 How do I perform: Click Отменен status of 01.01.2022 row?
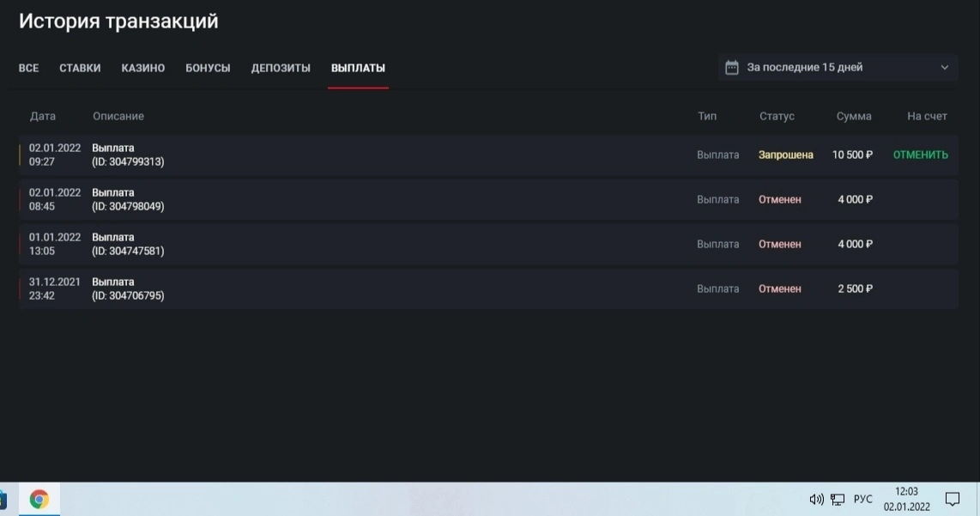pyautogui.click(x=779, y=244)
